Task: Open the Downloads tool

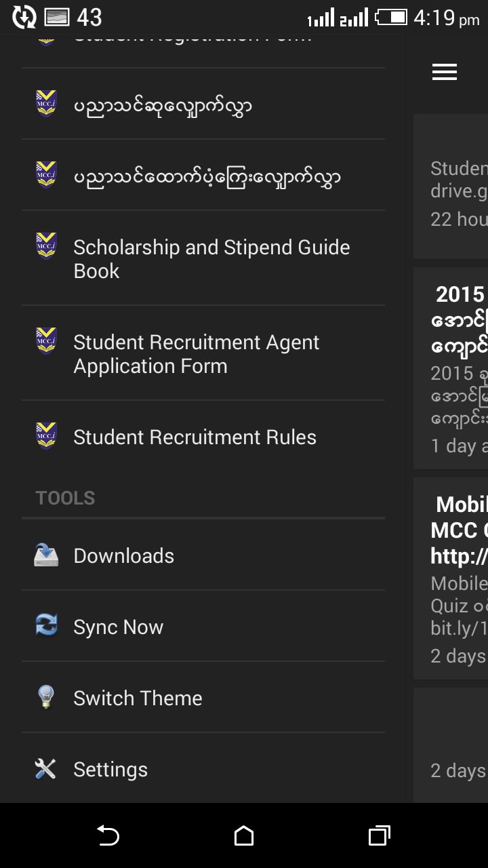Action: pos(124,556)
